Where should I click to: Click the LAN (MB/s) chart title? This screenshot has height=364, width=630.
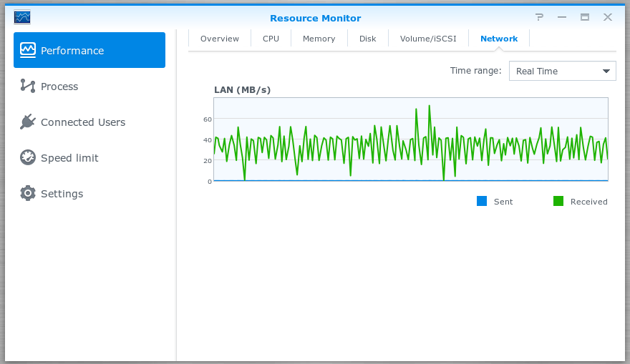click(242, 90)
